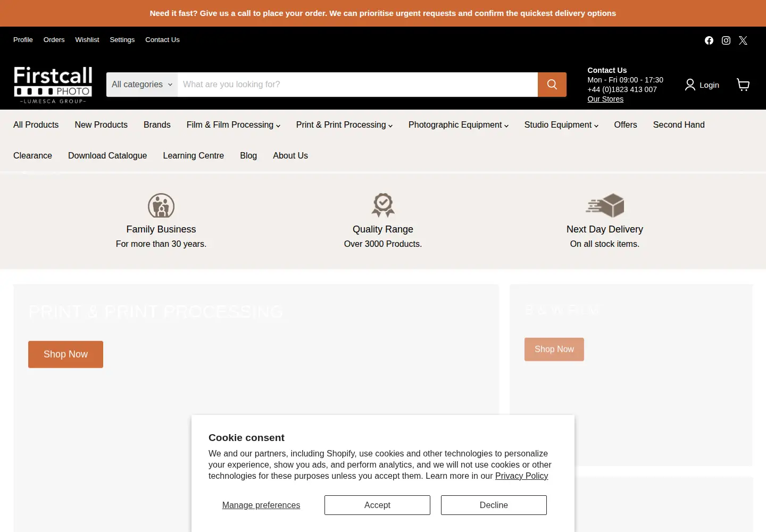The width and height of the screenshot is (766, 532).
Task: Open About Us in navigation
Action: click(x=290, y=156)
